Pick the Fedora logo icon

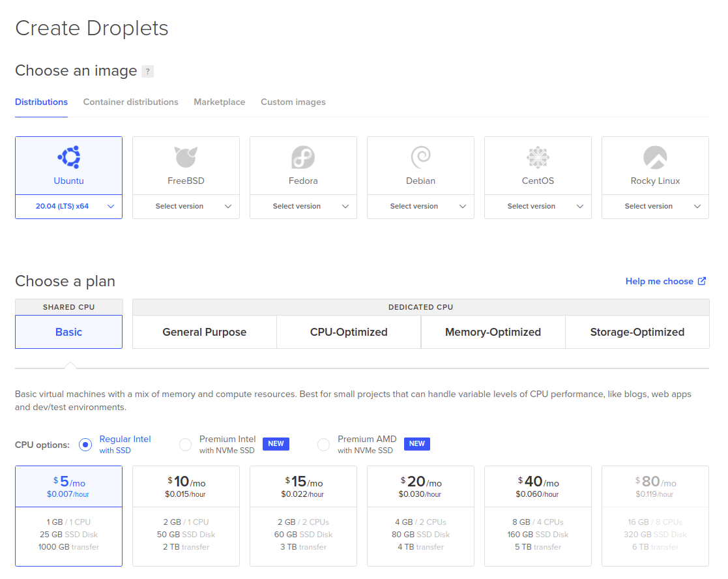pyautogui.click(x=303, y=157)
